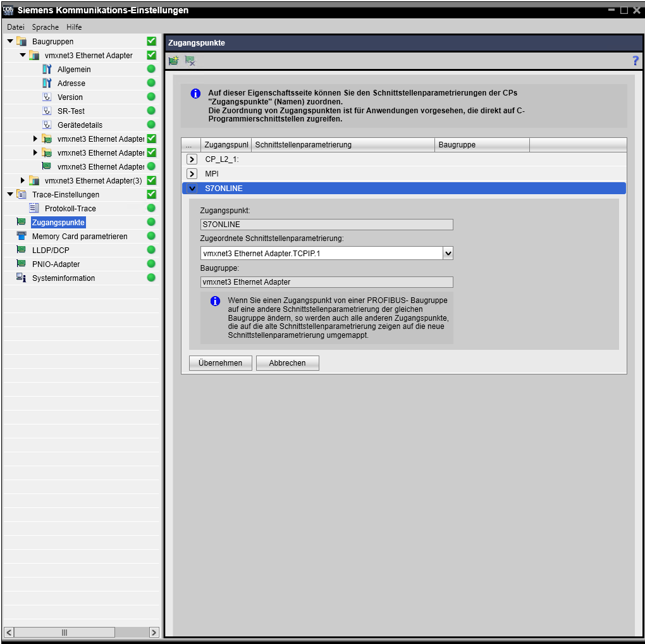The image size is (645, 644).
Task: Toggle checkbox for vmxnet3 Ethernet Adapter(3)
Action: [151, 181]
